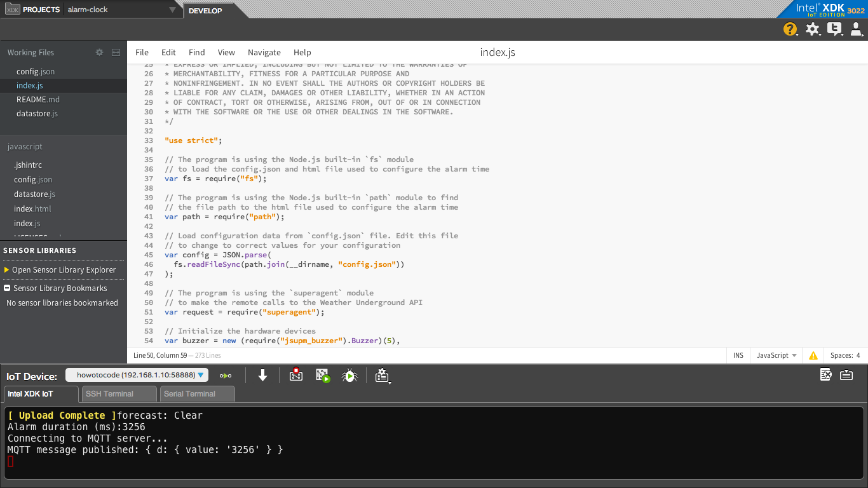Click the run app play icon
868x488 pixels.
pyautogui.click(x=323, y=375)
